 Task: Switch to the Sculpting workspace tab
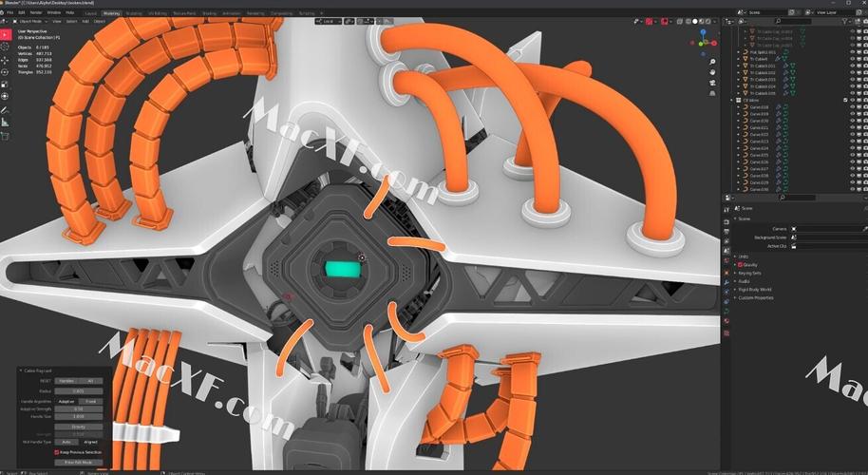pyautogui.click(x=133, y=12)
